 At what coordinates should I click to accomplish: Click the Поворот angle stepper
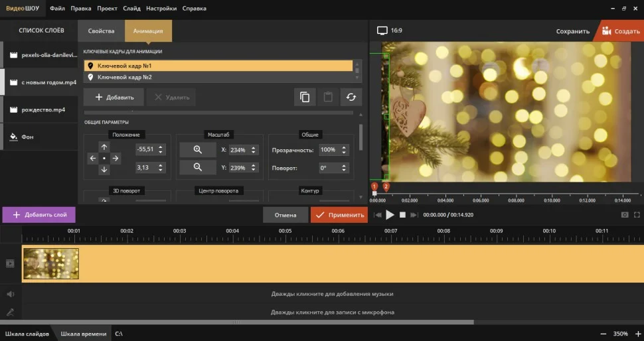345,168
